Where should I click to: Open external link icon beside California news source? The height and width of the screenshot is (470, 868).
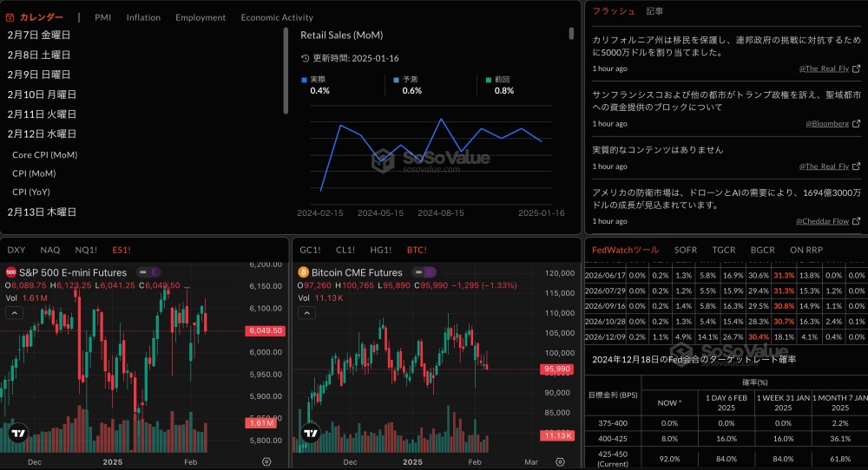point(857,69)
